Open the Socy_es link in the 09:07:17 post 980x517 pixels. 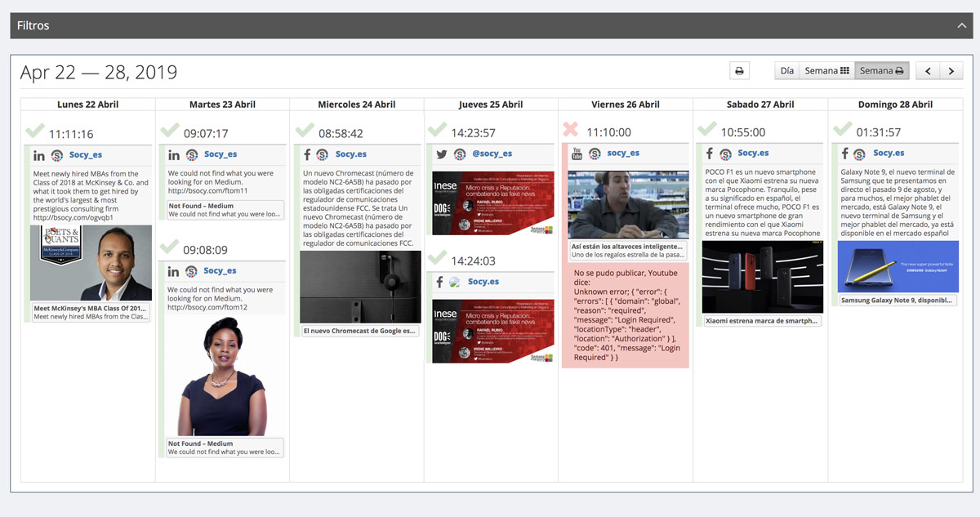(x=220, y=154)
